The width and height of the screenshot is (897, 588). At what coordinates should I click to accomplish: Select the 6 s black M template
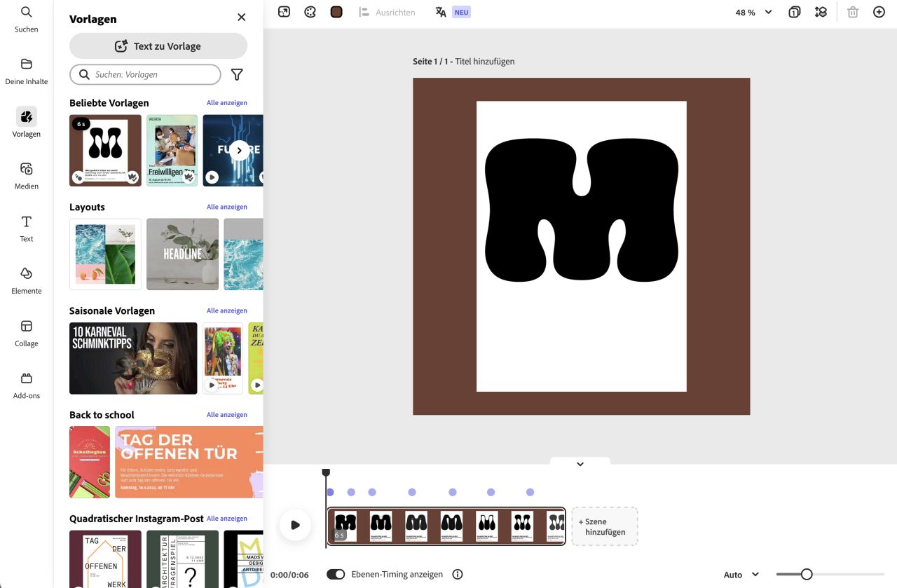tap(105, 151)
